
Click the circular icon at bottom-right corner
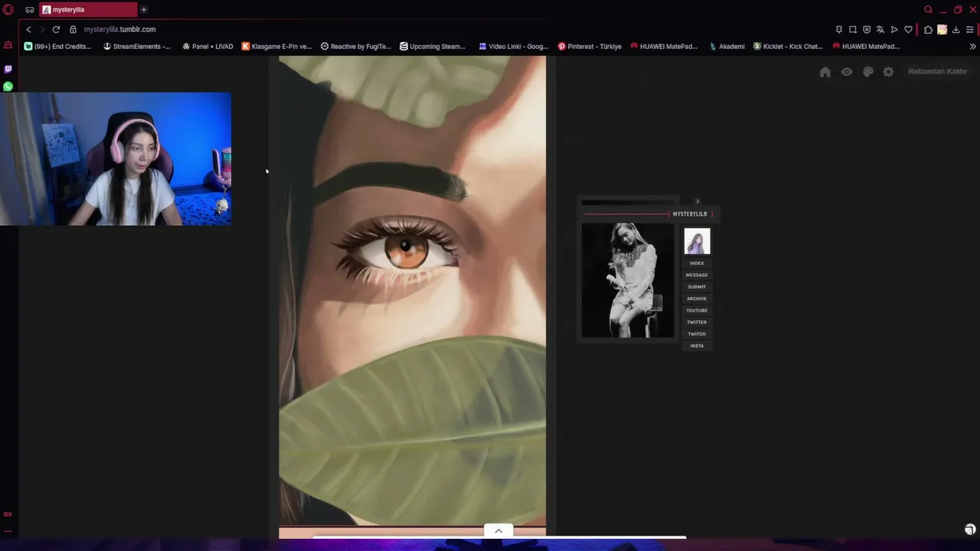click(970, 530)
